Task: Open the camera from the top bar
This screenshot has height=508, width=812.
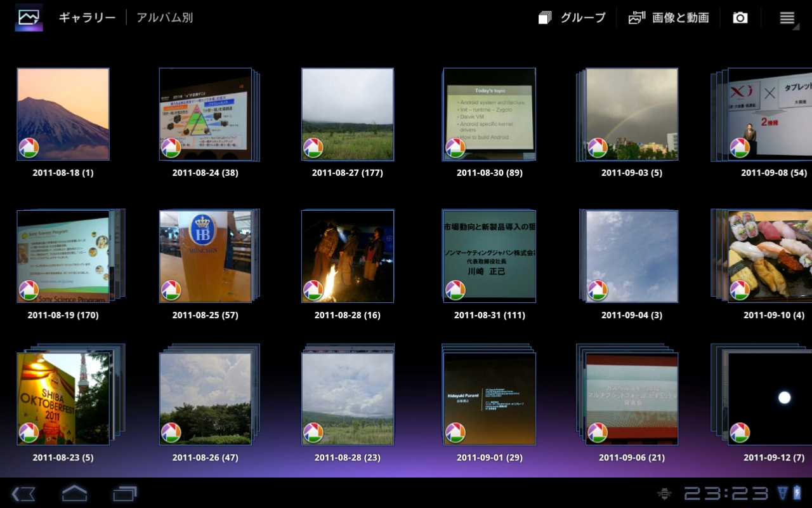Action: pos(740,18)
